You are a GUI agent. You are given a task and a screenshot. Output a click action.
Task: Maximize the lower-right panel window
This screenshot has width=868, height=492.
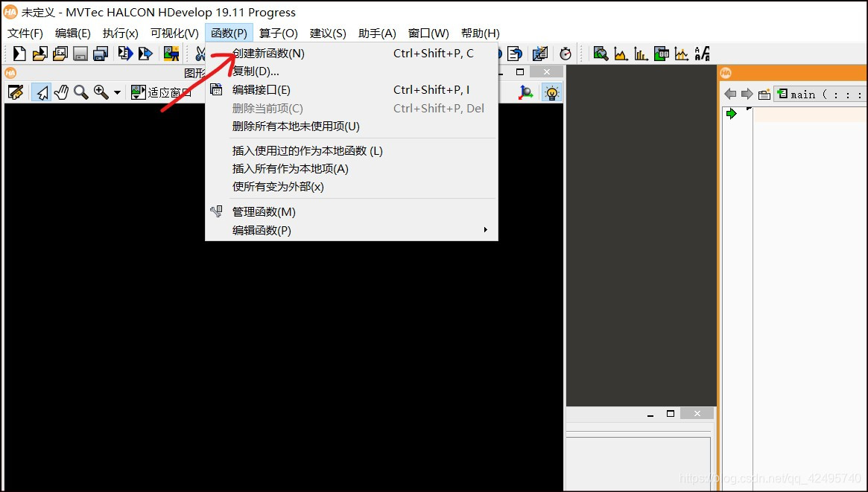pos(671,414)
